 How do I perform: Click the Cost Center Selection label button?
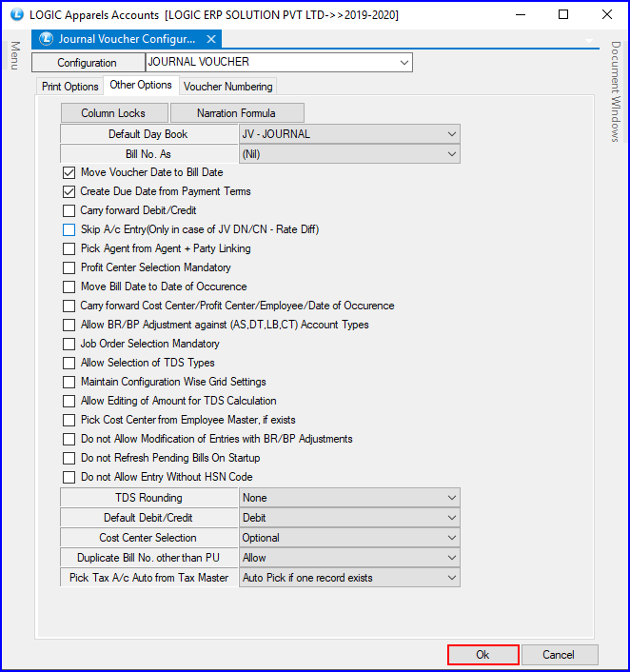(148, 538)
